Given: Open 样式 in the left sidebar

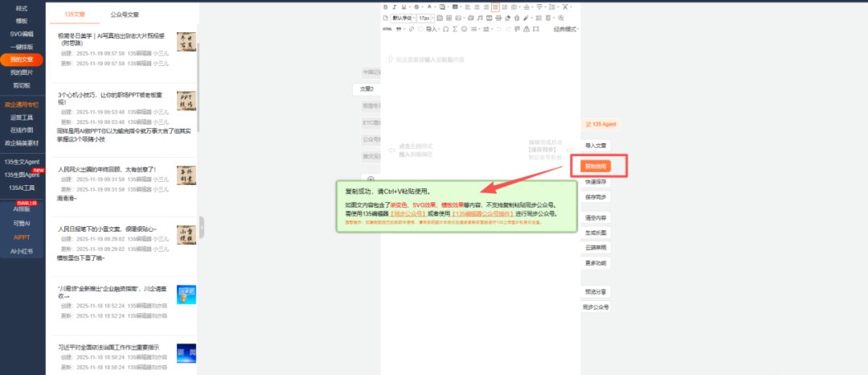Looking at the screenshot, I should point(22,8).
